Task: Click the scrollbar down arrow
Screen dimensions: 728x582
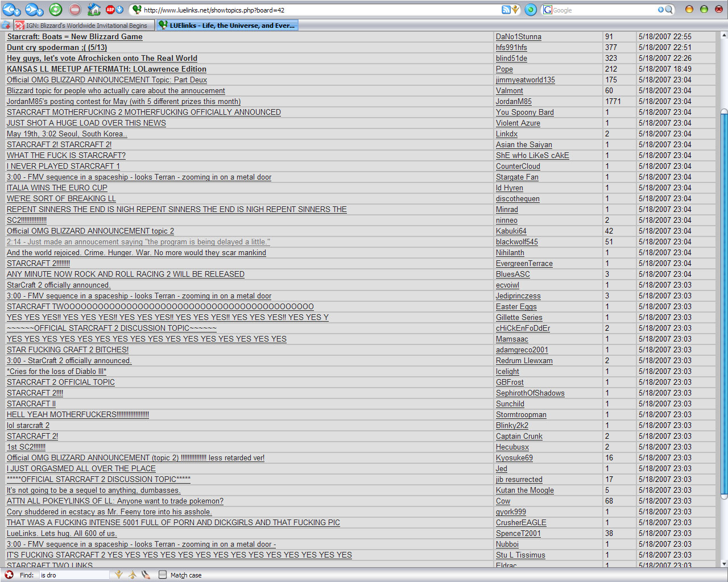Action: [724, 564]
